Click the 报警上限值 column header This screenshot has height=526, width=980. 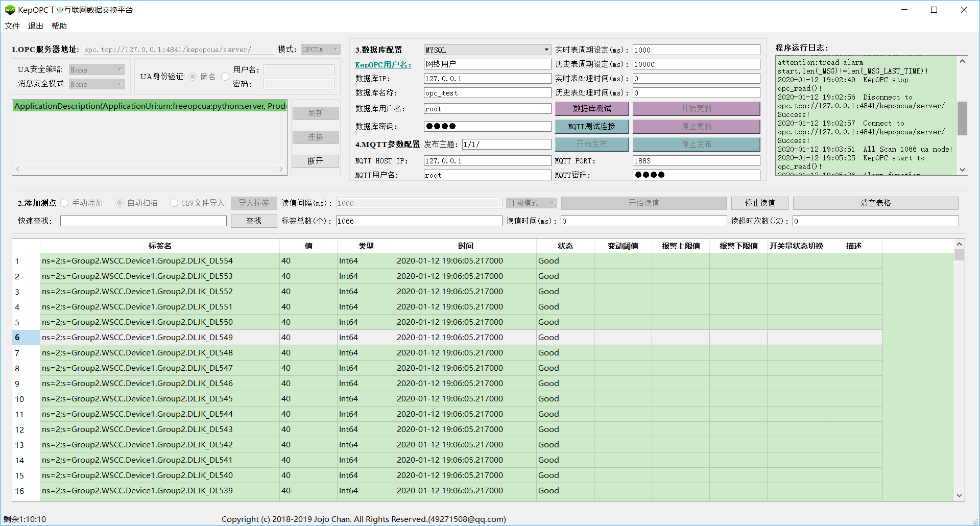(x=681, y=246)
